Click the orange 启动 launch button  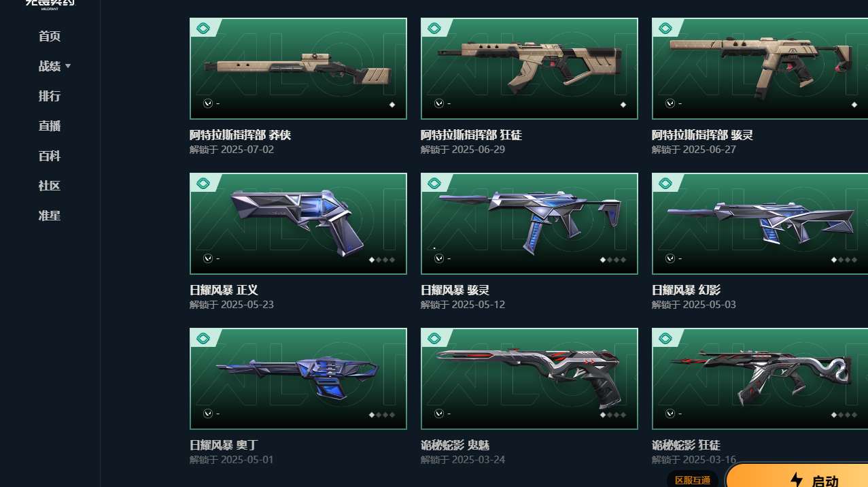click(797, 477)
